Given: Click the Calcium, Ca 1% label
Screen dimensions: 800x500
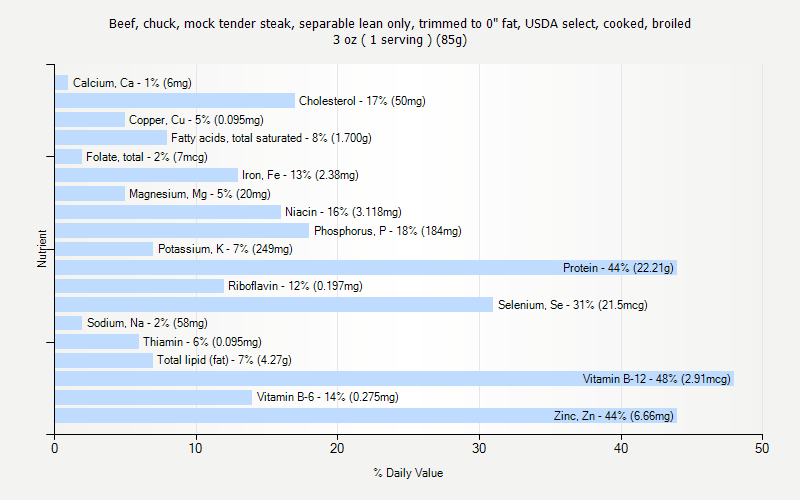Looking at the screenshot, I should pyautogui.click(x=132, y=83).
